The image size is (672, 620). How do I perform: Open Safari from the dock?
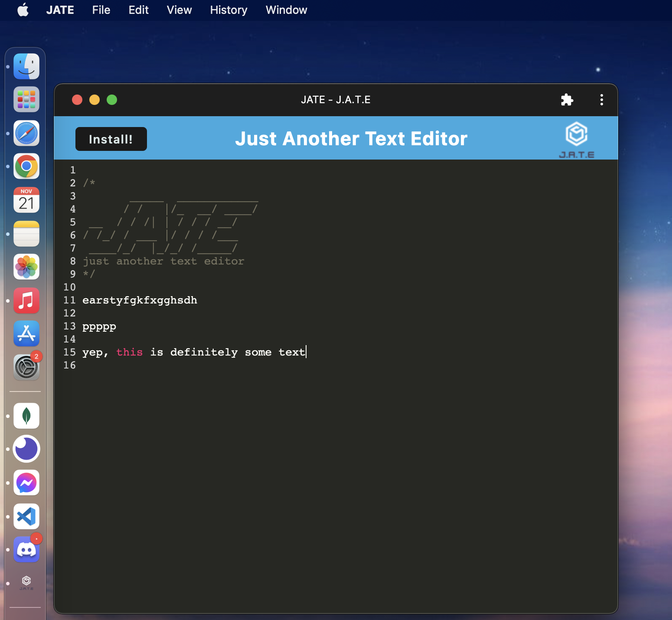(x=26, y=133)
